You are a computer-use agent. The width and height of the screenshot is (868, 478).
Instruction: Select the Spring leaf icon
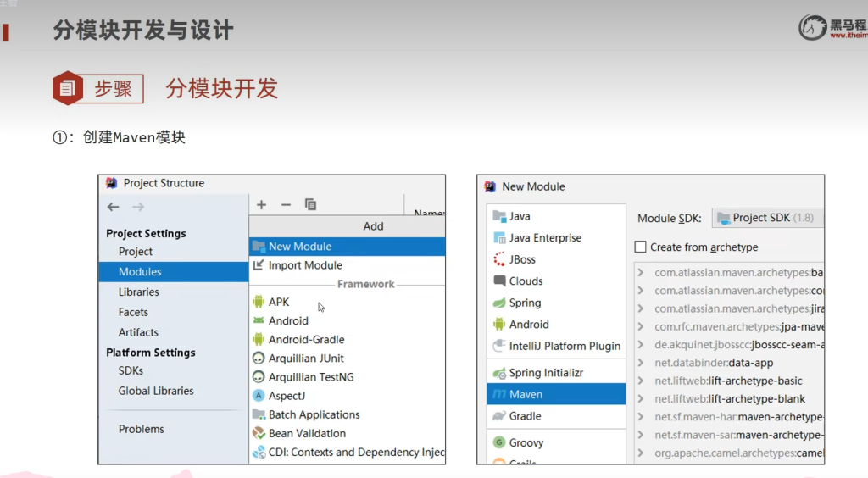[x=499, y=303]
